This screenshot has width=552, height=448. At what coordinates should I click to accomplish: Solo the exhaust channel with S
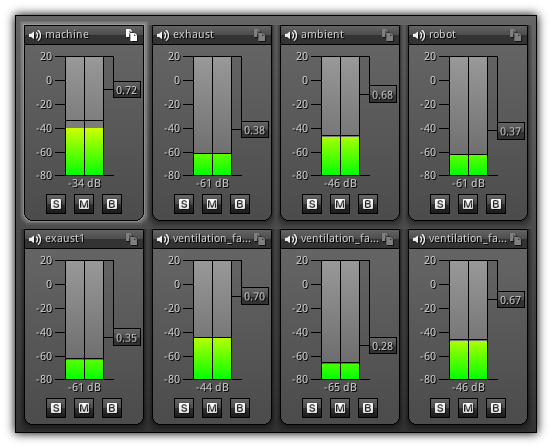coord(184,204)
